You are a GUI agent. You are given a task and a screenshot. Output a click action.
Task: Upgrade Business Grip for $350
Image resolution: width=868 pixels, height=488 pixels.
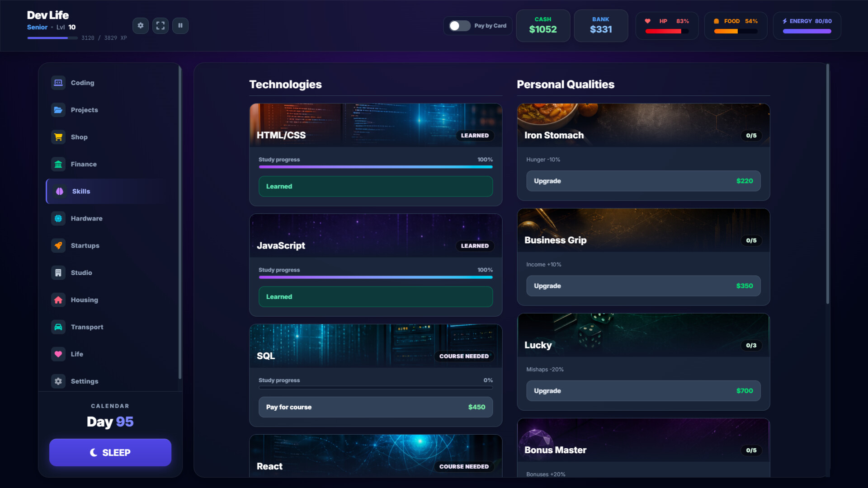(643, 286)
